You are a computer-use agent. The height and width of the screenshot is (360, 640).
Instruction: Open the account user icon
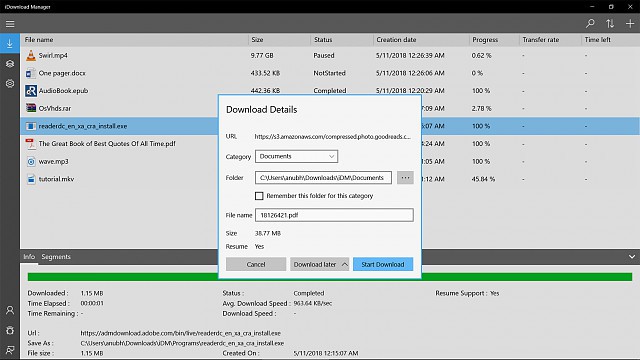[x=10, y=310]
